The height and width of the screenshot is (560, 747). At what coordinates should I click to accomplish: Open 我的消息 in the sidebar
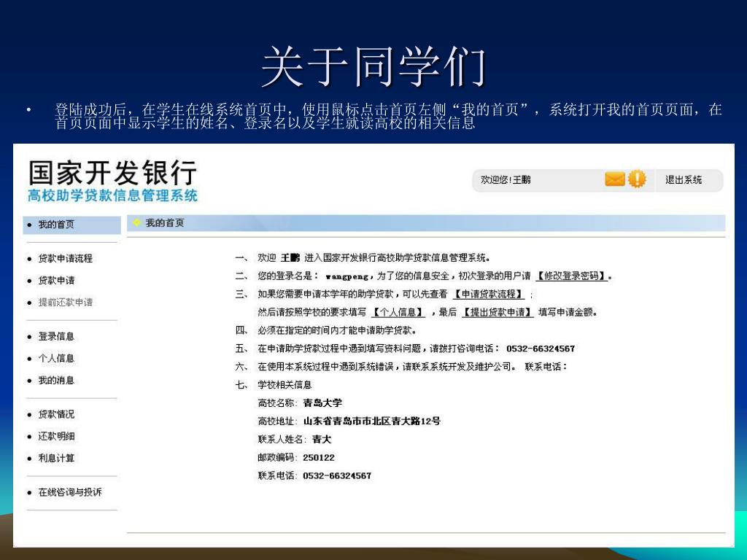56,381
